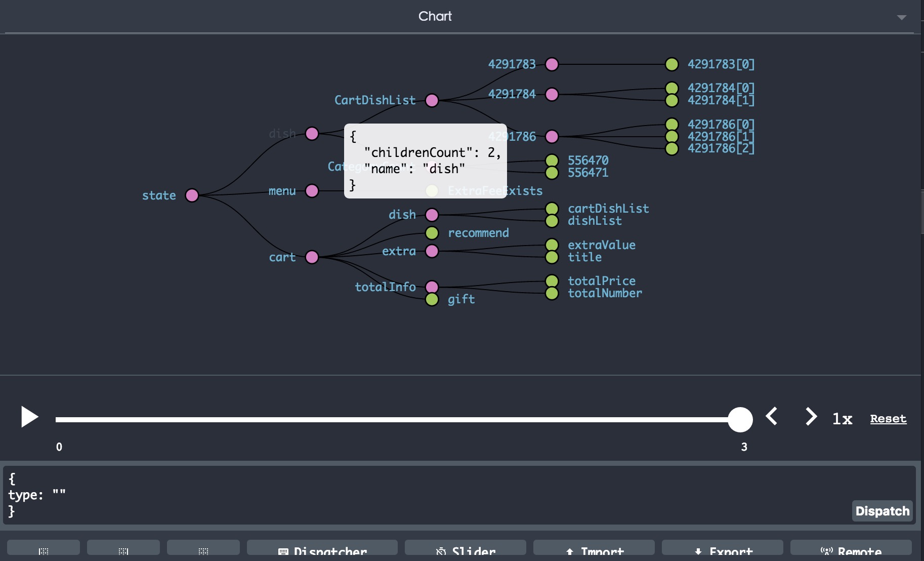
Task: Select the totalNumber leaf node
Action: (552, 293)
